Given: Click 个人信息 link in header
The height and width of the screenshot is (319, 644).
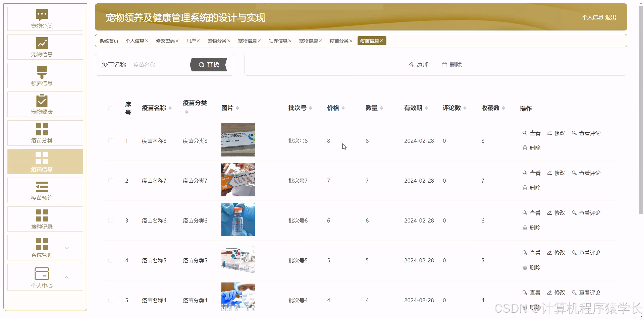Looking at the screenshot, I should click(x=592, y=17).
